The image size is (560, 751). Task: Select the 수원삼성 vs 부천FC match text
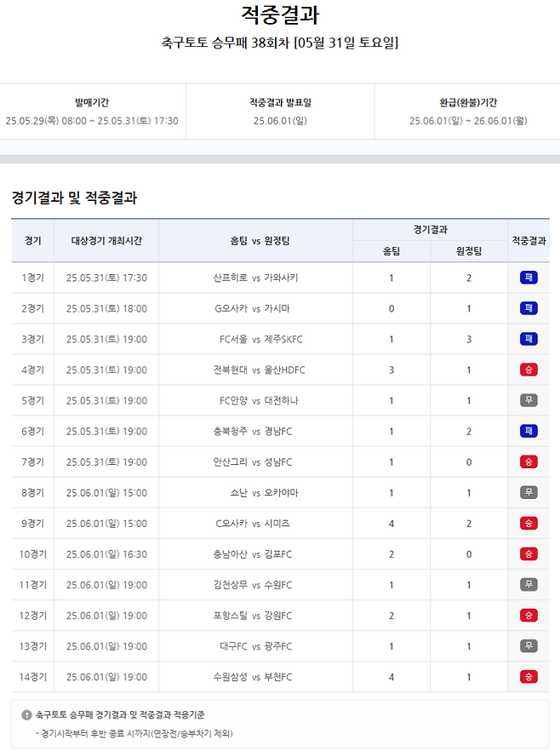[x=252, y=677]
